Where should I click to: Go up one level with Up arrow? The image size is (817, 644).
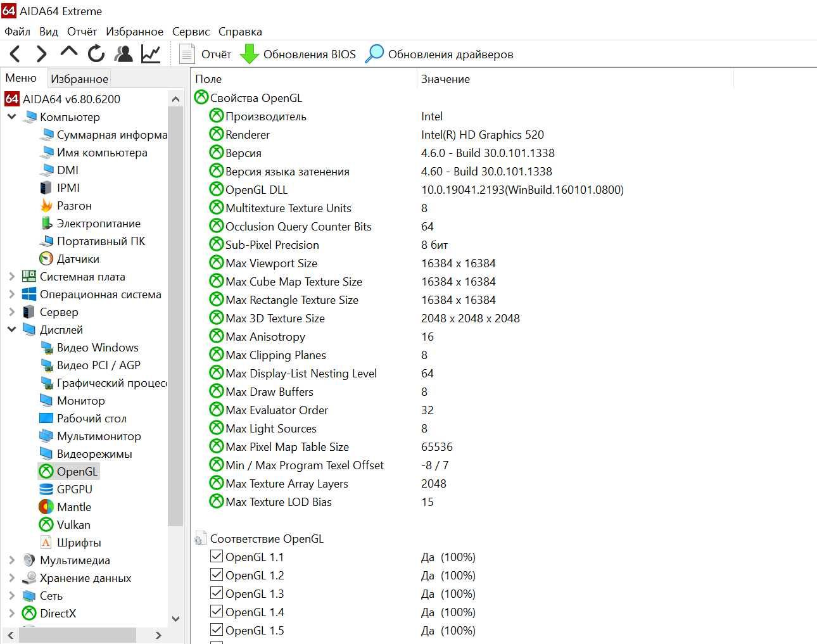coord(68,51)
